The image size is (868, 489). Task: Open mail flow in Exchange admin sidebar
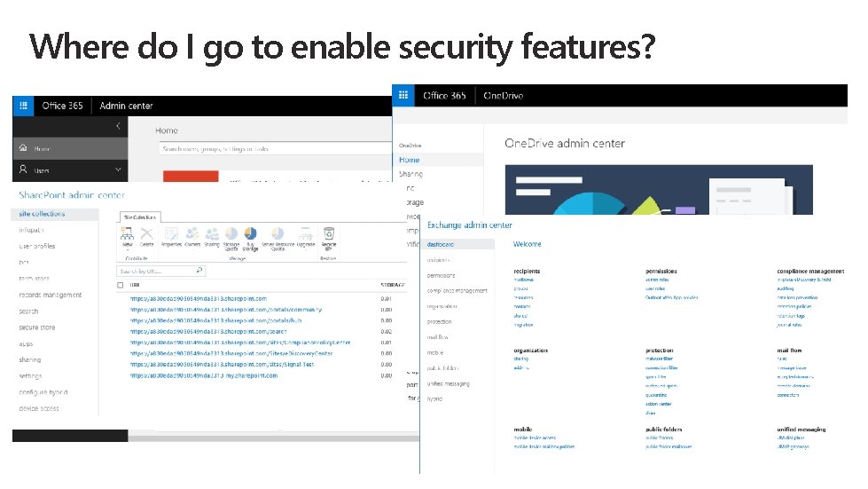point(437,337)
